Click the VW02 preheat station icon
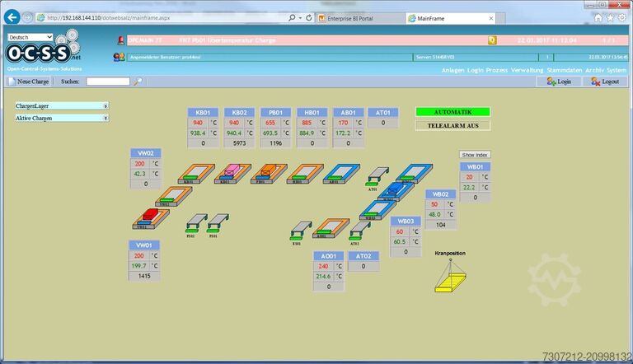This screenshot has height=364, width=633. [x=174, y=197]
